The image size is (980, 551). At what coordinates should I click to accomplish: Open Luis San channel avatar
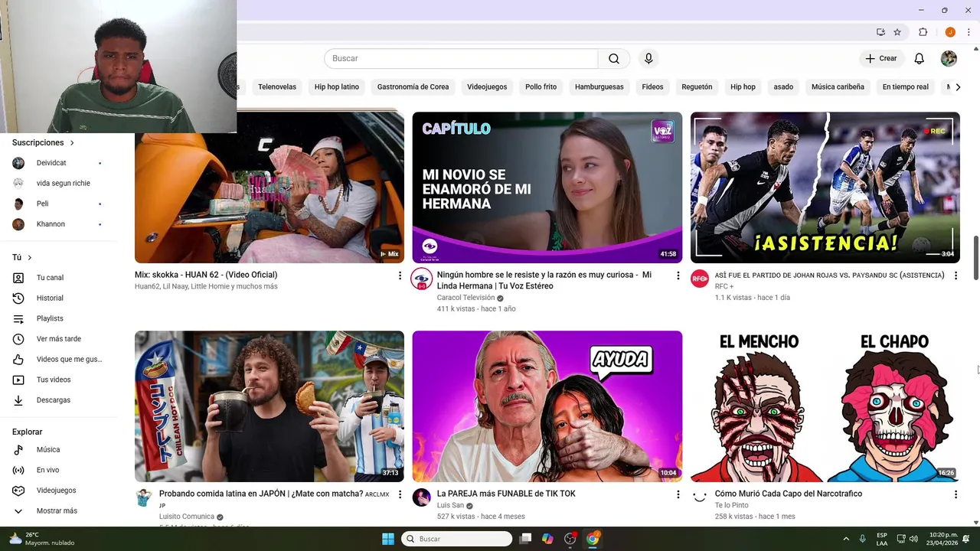422,498
